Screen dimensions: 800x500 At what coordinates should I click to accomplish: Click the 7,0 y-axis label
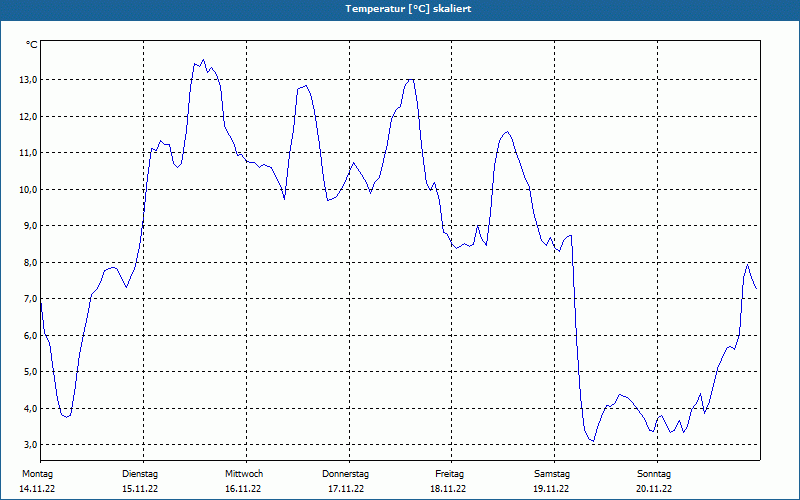tap(31, 298)
